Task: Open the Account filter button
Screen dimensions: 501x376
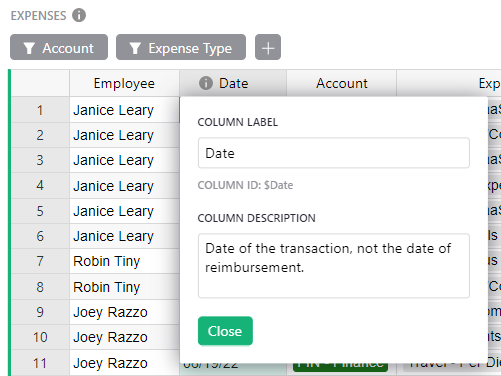Action: click(59, 47)
